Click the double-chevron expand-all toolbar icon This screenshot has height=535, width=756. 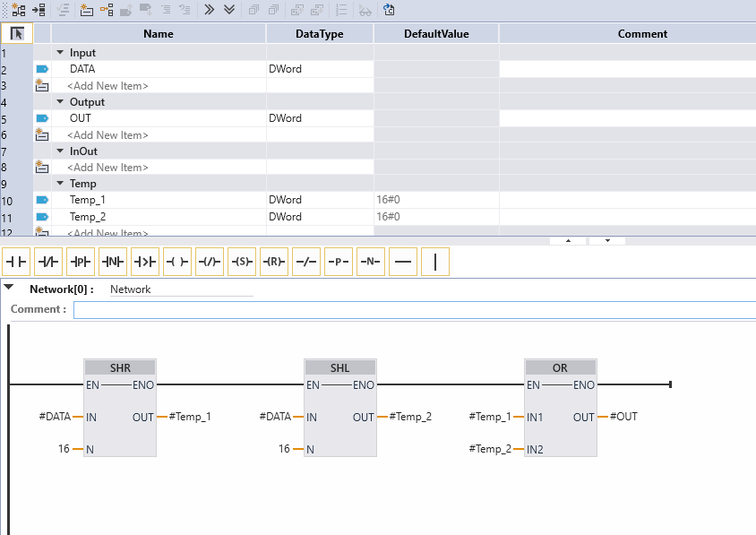[x=229, y=10]
